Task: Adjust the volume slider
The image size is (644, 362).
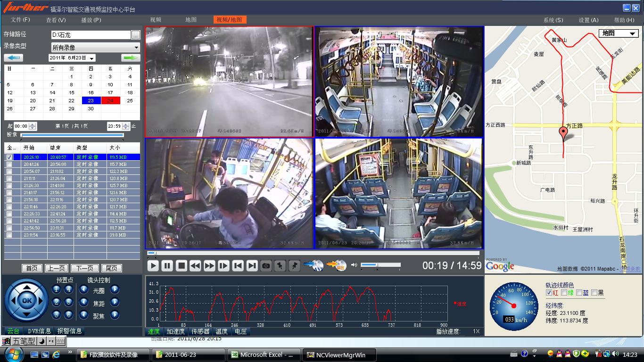Action: pos(380,265)
